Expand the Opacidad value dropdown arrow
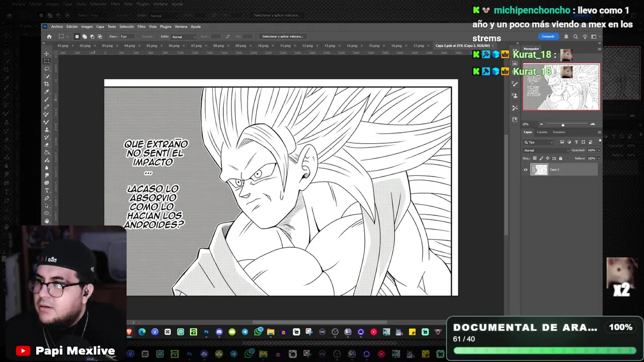 tap(599, 150)
